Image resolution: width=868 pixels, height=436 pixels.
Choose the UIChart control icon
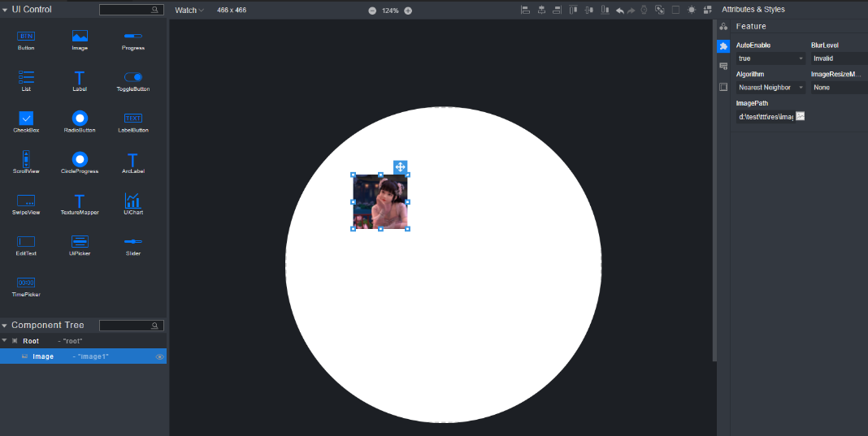132,201
